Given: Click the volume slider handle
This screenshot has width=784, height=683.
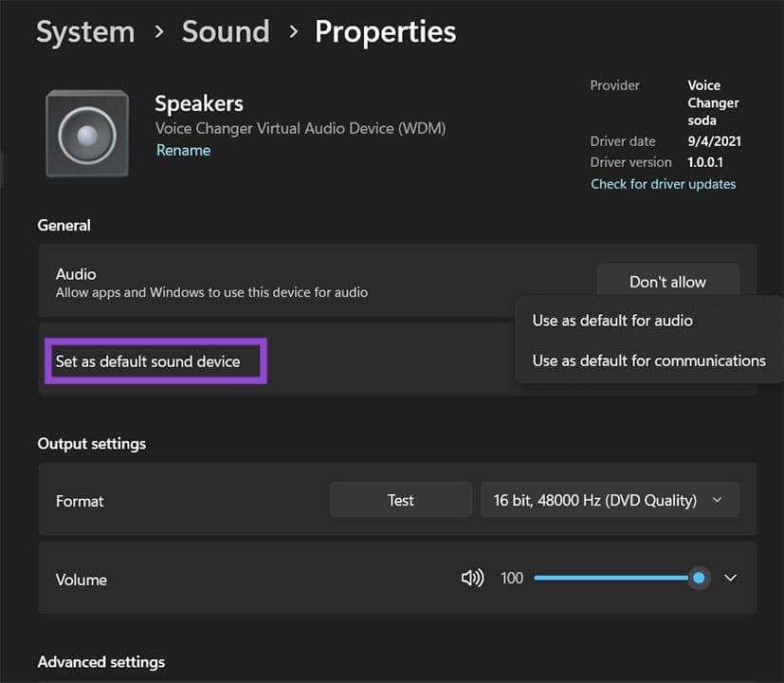Looking at the screenshot, I should (x=699, y=578).
